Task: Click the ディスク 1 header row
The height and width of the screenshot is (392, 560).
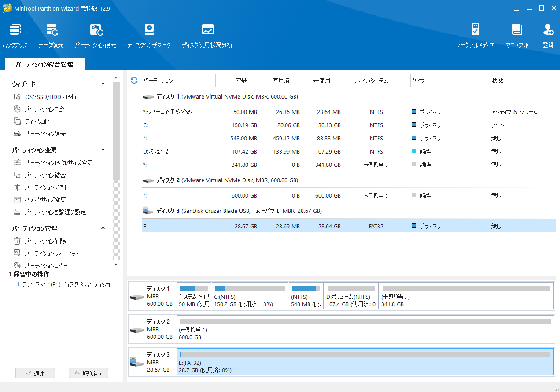Action: 349,96
